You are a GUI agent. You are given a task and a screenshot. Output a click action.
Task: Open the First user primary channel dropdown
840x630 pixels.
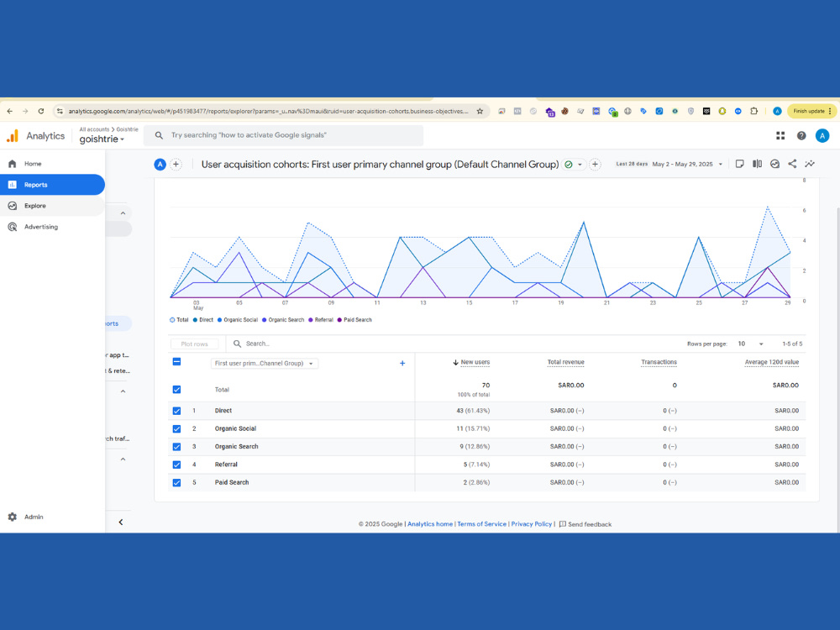tap(265, 363)
